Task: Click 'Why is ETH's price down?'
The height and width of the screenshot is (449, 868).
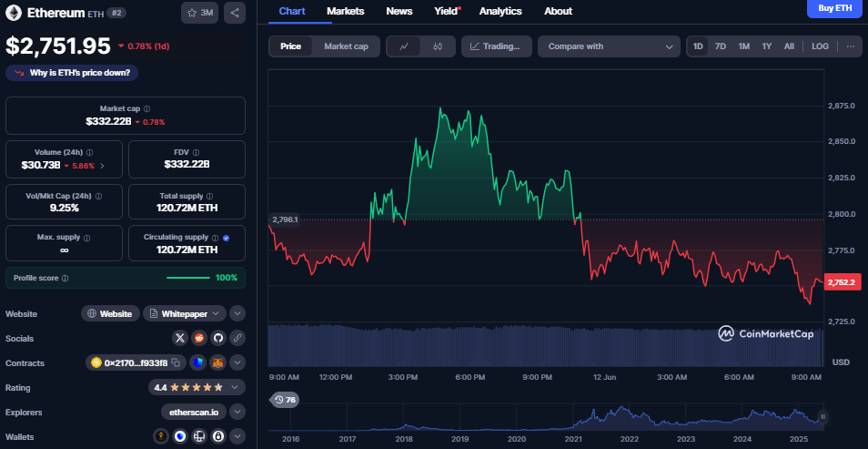Action: pyautogui.click(x=72, y=73)
